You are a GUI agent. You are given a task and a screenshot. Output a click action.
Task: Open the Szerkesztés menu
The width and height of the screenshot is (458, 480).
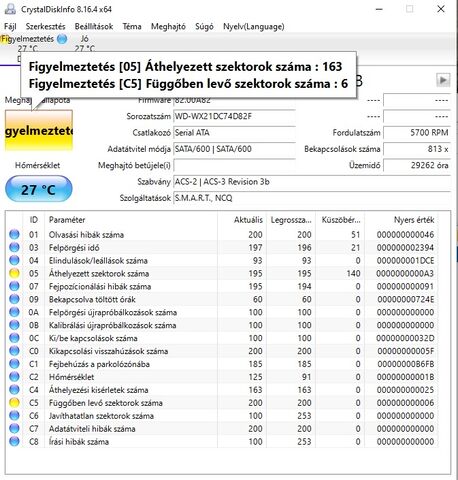[45, 27]
